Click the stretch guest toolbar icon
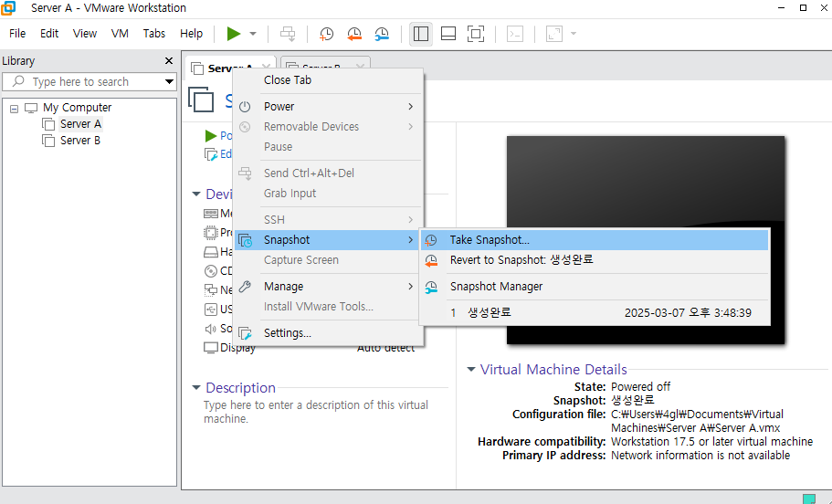 [x=554, y=34]
